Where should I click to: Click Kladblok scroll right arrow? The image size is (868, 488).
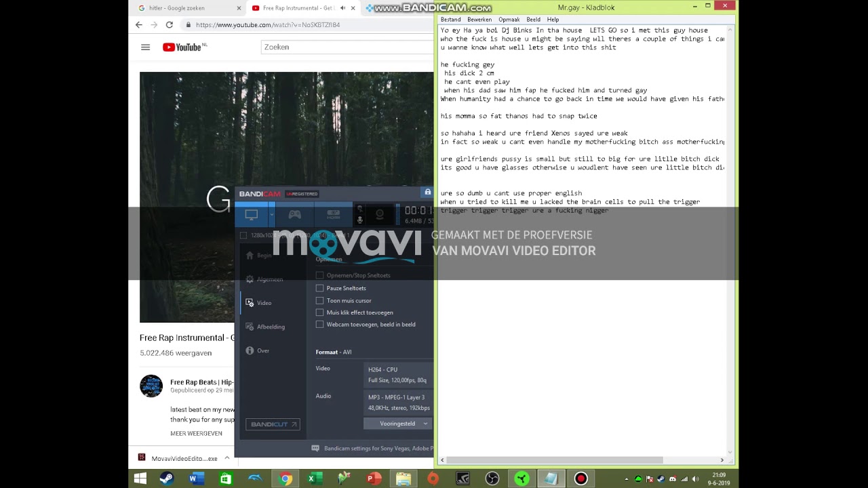[722, 460]
